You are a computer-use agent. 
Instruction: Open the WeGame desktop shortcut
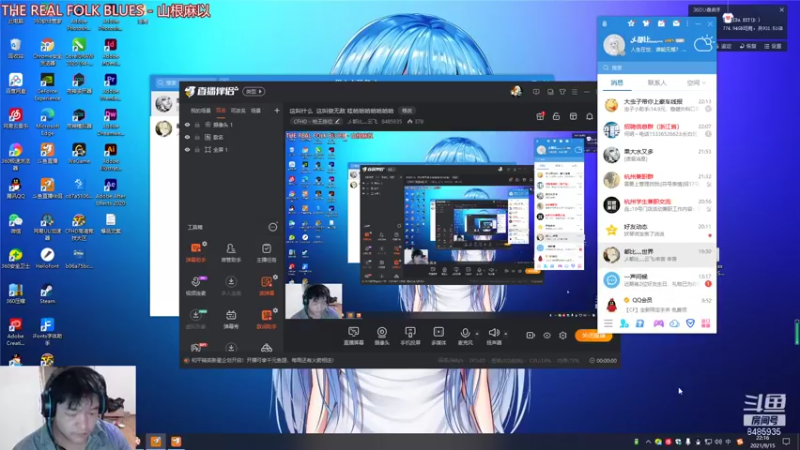(x=79, y=153)
